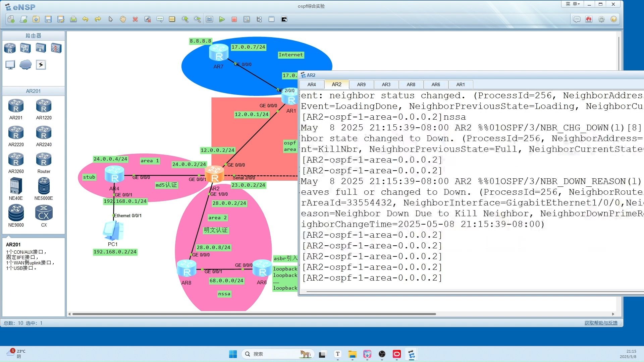Zoom in the topology canvas

185,19
